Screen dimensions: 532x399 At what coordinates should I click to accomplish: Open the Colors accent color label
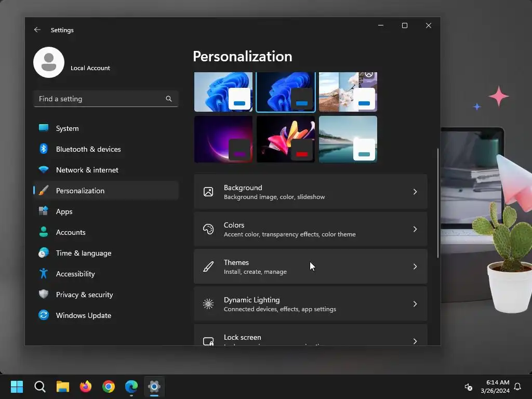290,234
